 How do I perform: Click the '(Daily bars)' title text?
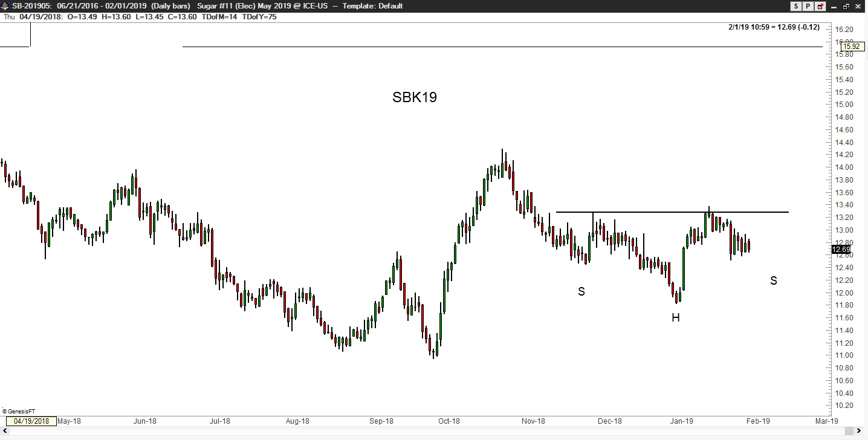[x=171, y=6]
